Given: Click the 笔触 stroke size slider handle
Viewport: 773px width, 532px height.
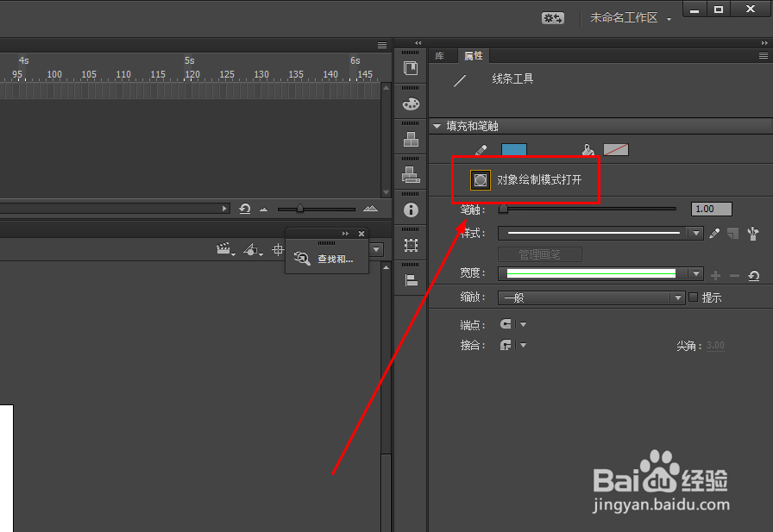Looking at the screenshot, I should [x=503, y=209].
